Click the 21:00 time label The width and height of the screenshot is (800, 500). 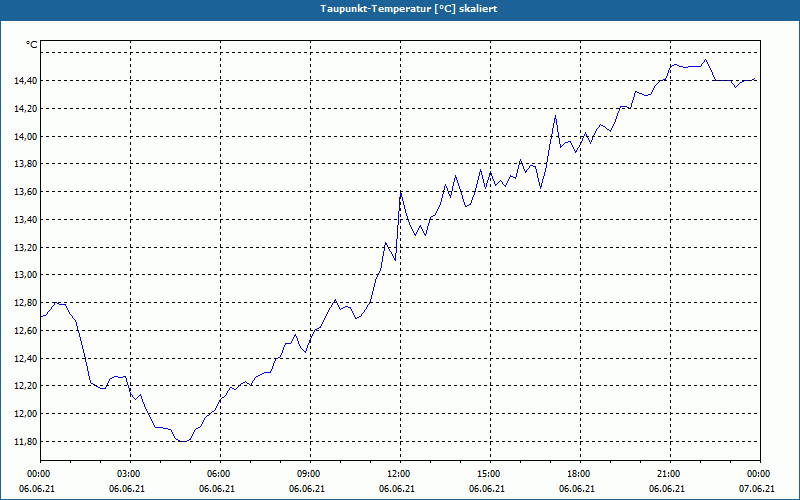pos(668,474)
